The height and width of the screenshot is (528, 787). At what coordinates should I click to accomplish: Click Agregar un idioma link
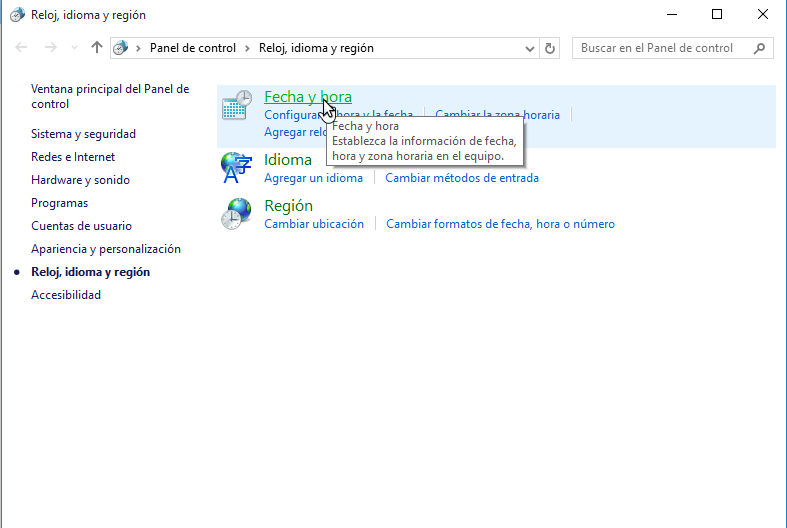[313, 178]
